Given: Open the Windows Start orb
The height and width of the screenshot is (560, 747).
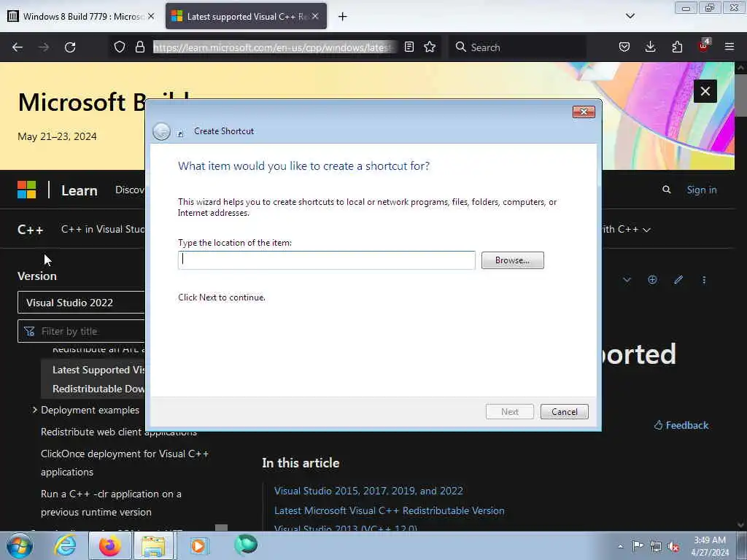Looking at the screenshot, I should pyautogui.click(x=20, y=545).
